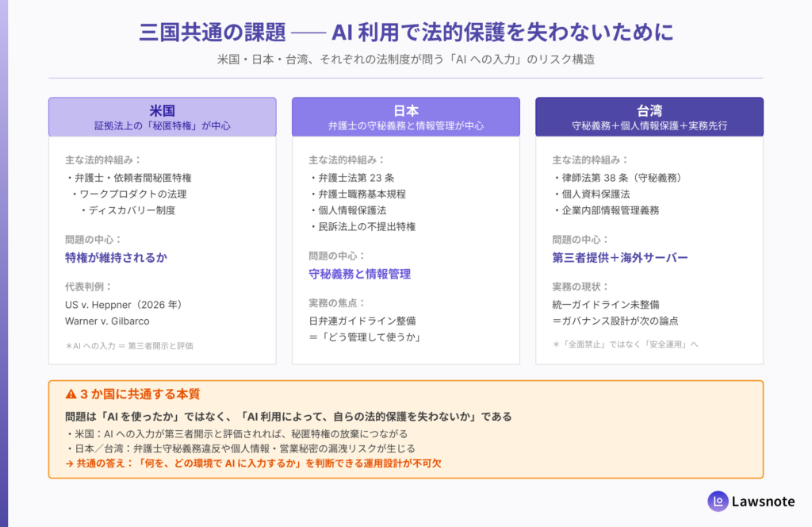Click 第三者提供＋海外サーバー highlighted text
Viewport: 812px width, 527px height.
[x=620, y=257]
